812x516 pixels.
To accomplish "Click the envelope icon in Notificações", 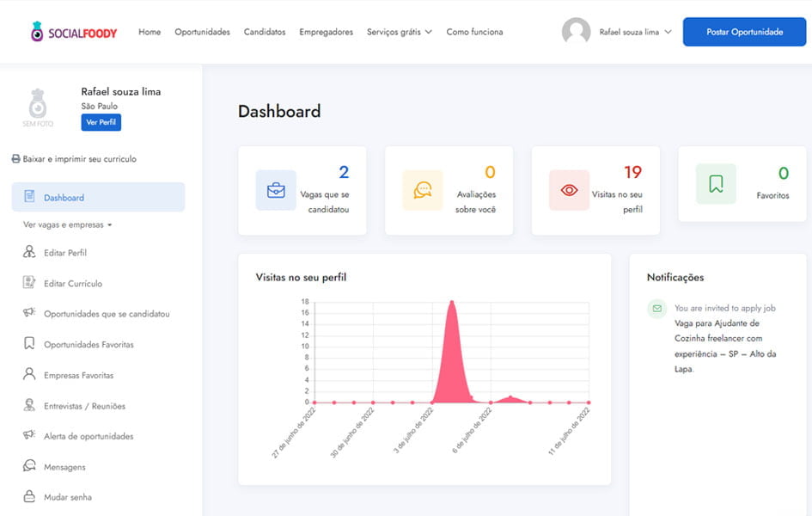I will tap(657, 308).
